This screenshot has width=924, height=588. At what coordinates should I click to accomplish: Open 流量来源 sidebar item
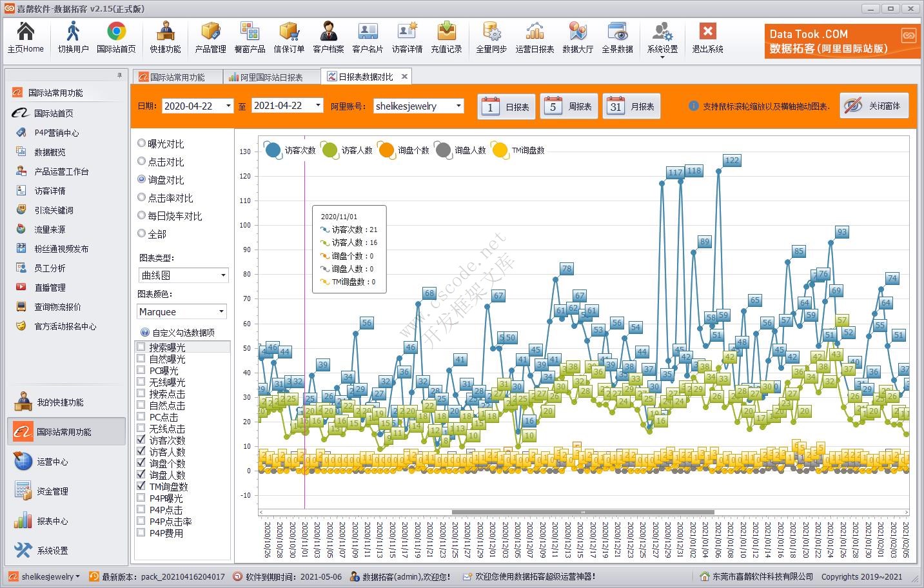[50, 230]
